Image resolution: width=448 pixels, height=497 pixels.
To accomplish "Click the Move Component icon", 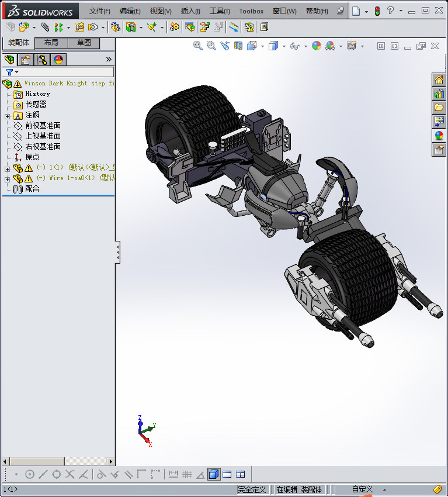I will tap(93, 27).
